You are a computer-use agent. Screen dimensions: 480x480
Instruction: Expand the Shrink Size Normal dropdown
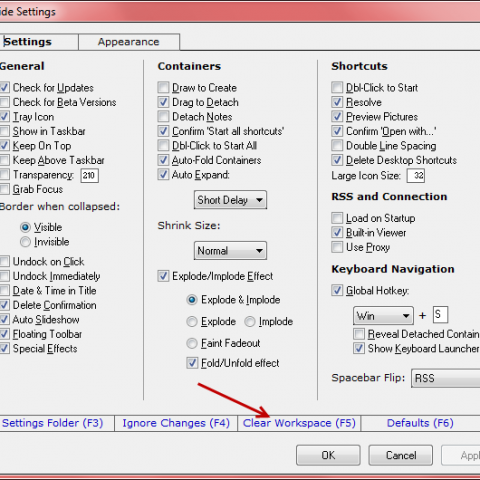pyautogui.click(x=230, y=251)
